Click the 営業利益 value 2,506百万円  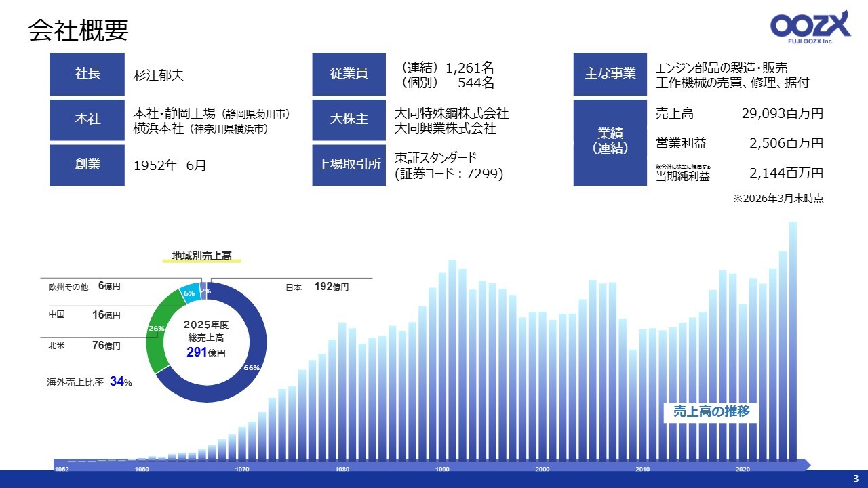click(787, 144)
